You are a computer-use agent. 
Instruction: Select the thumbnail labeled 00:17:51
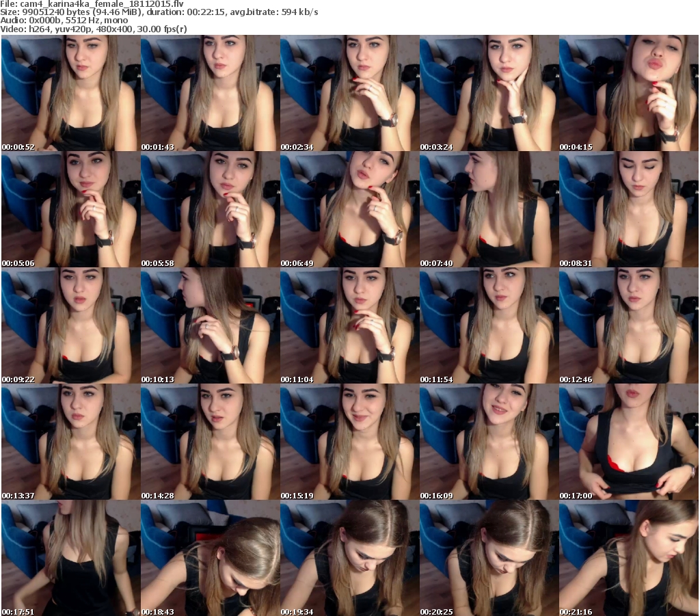[x=71, y=558]
